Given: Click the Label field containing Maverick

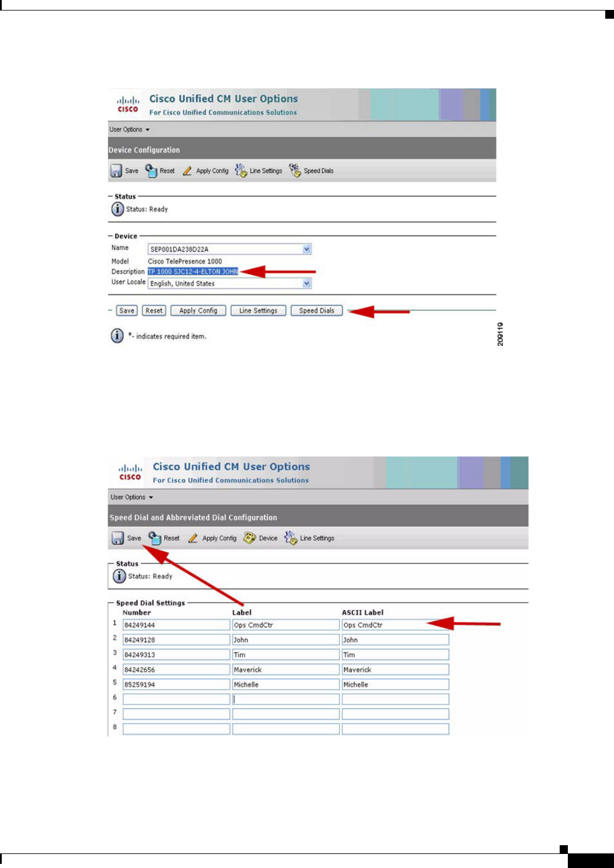Looking at the screenshot, I should [x=286, y=670].
